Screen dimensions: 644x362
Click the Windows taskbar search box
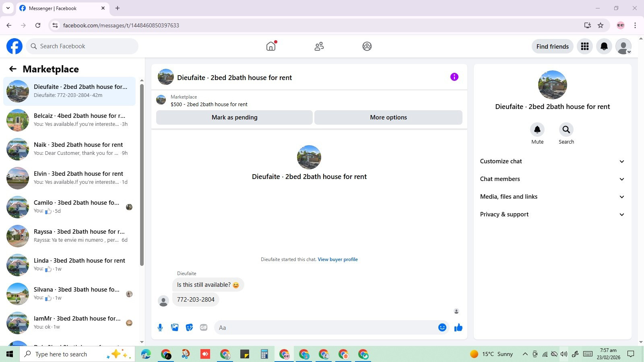click(77, 354)
